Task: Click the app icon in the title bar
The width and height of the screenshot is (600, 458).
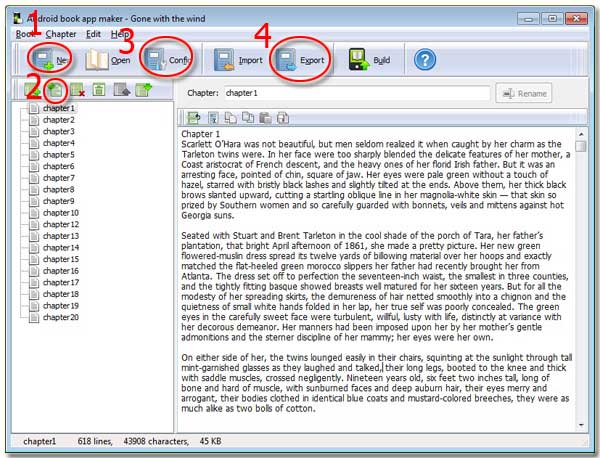Action: (x=18, y=18)
